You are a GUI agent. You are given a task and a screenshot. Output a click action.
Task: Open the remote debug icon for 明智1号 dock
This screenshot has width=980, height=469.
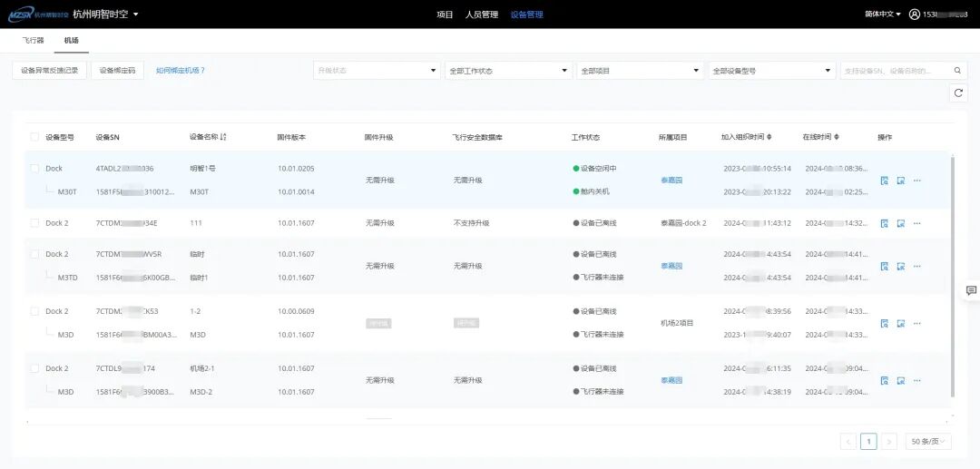coord(901,181)
